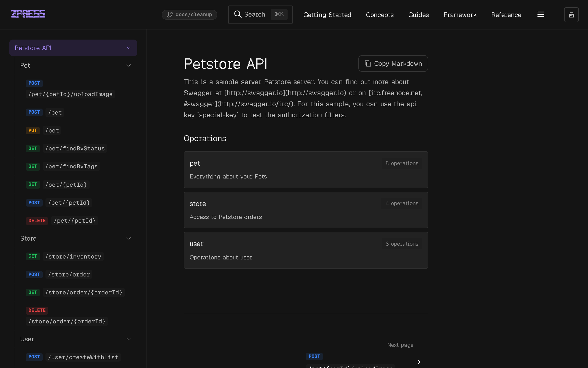Click the 4 operations badge on store card
Viewport: 588px width, 368px height.
402,203
